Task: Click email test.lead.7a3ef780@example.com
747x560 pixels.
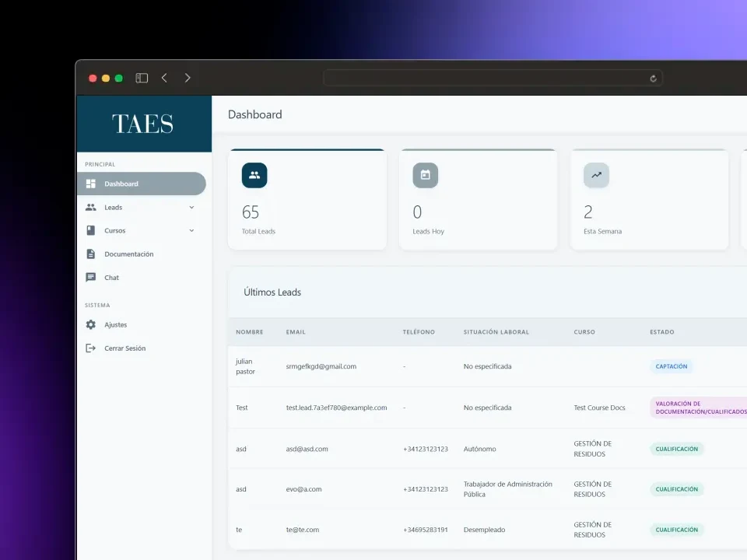Action: [336, 408]
